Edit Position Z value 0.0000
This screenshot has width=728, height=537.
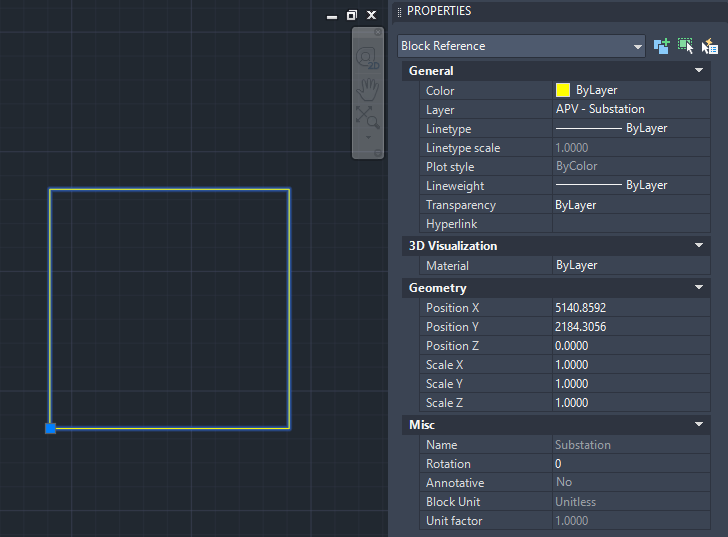pyautogui.click(x=631, y=346)
